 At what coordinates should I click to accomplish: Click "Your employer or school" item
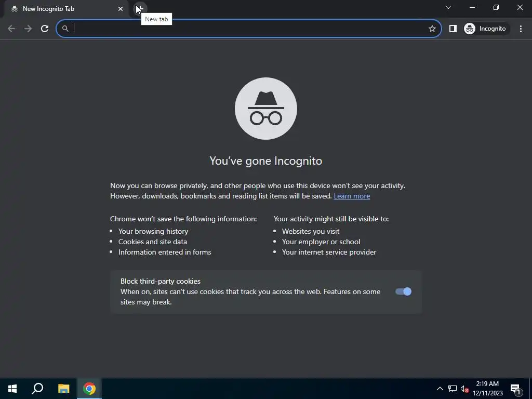[321, 242]
